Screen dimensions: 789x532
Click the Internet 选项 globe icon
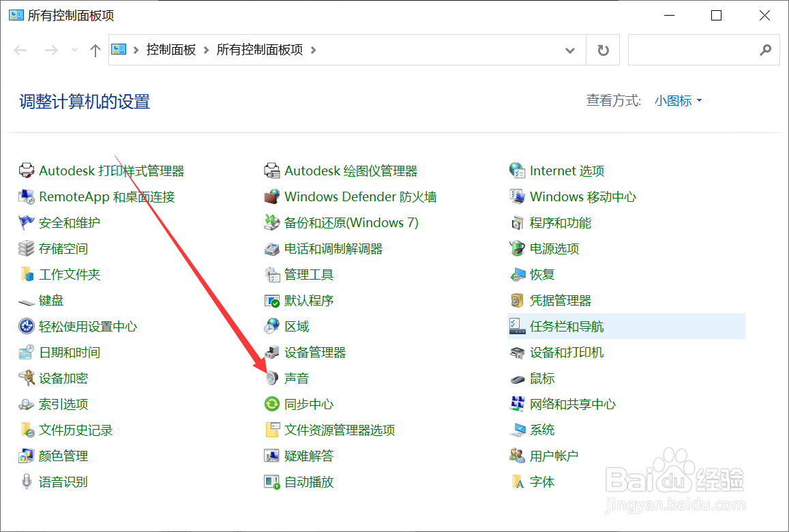(518, 171)
